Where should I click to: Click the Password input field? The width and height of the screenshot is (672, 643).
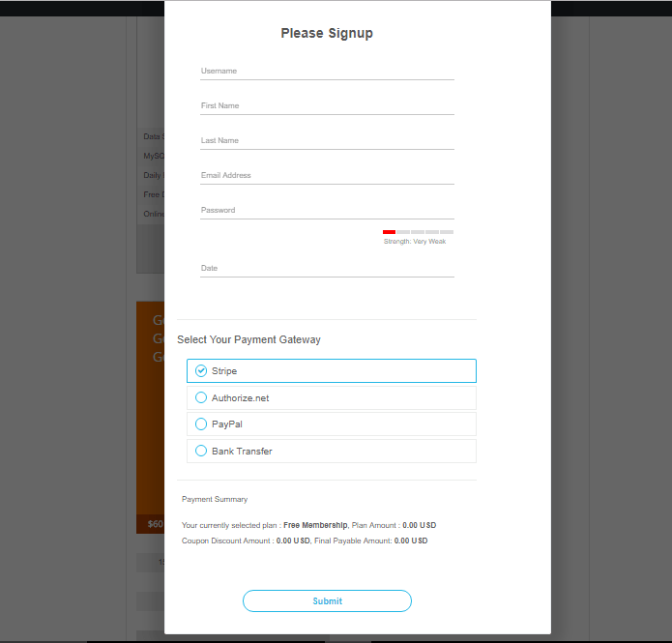point(327,210)
